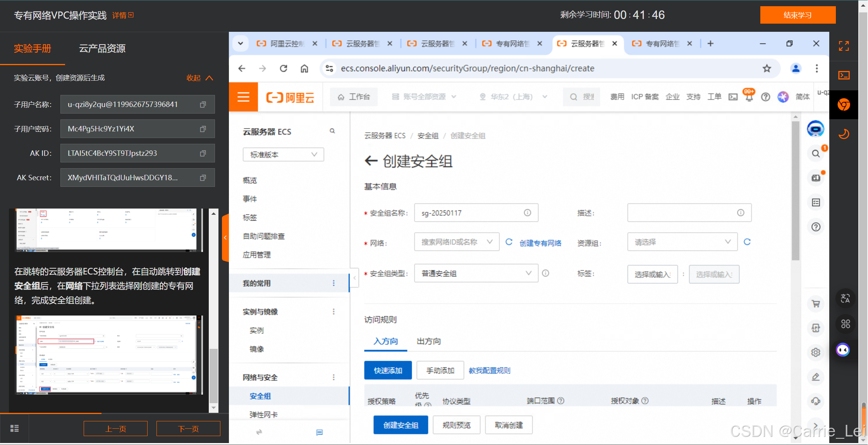Open the 安全组类型 dropdown
This screenshot has height=445, width=868.
click(476, 273)
